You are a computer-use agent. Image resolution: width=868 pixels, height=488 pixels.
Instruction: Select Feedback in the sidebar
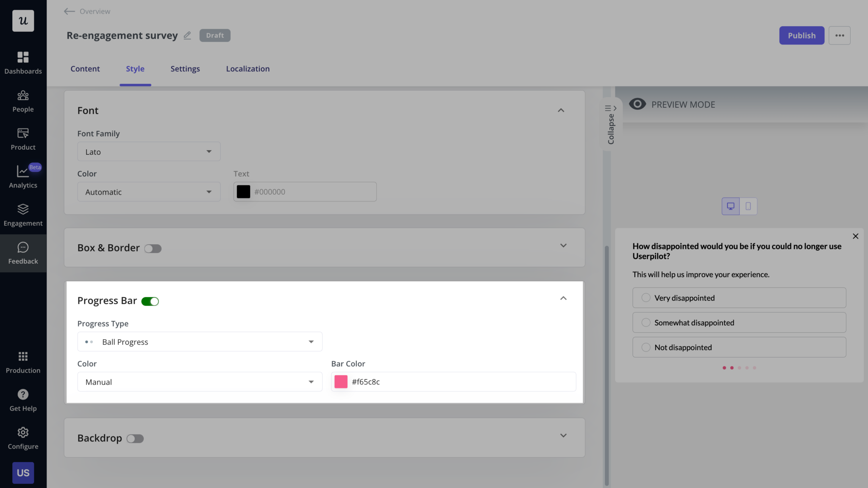coord(23,253)
